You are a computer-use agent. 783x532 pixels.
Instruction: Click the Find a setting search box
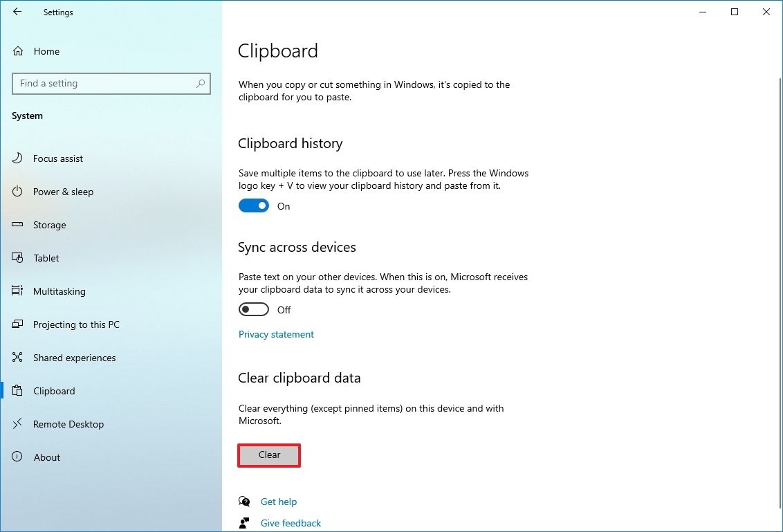111,83
